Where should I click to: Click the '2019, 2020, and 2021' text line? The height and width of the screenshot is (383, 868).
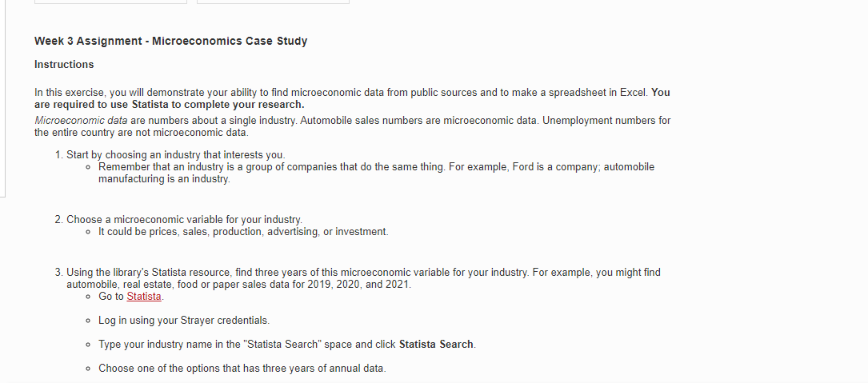239,284
